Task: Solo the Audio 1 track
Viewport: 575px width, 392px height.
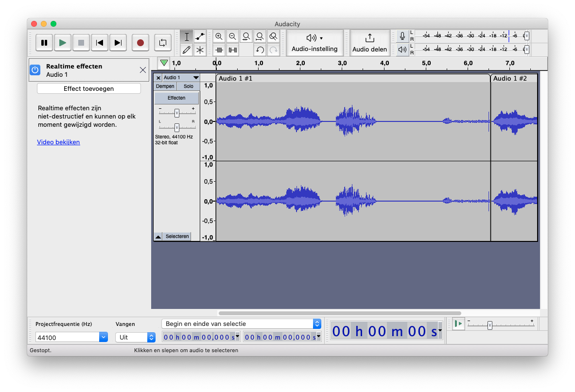Action: coord(188,86)
